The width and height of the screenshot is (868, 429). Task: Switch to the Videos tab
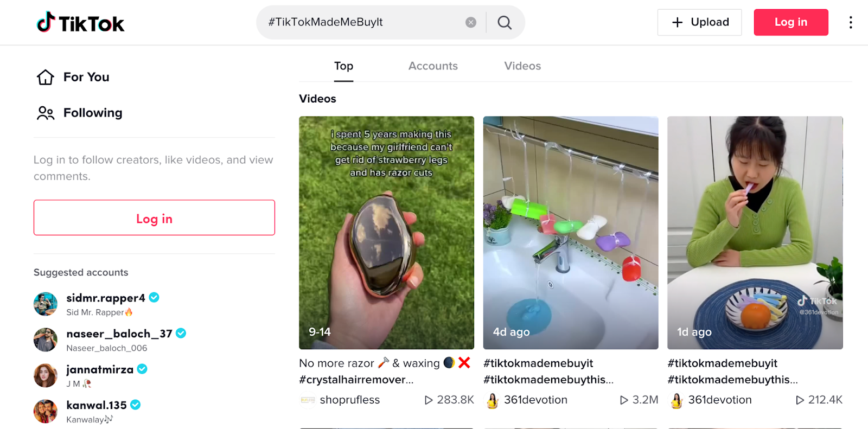pos(522,66)
